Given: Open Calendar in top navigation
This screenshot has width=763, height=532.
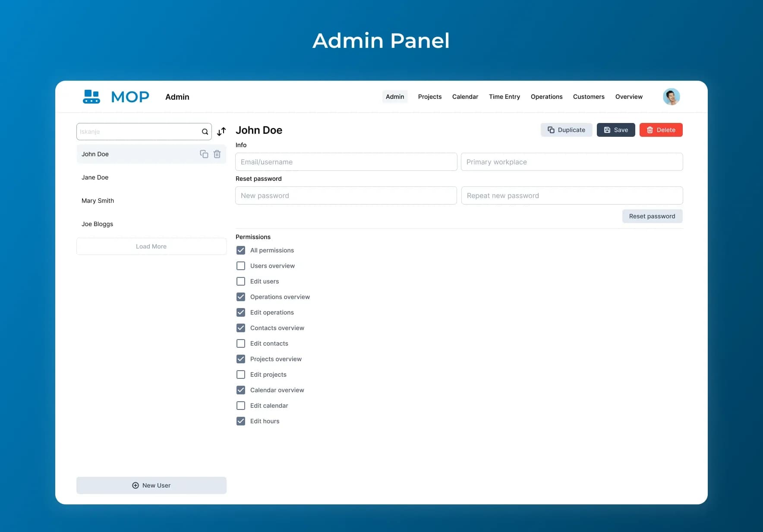Looking at the screenshot, I should coord(465,97).
